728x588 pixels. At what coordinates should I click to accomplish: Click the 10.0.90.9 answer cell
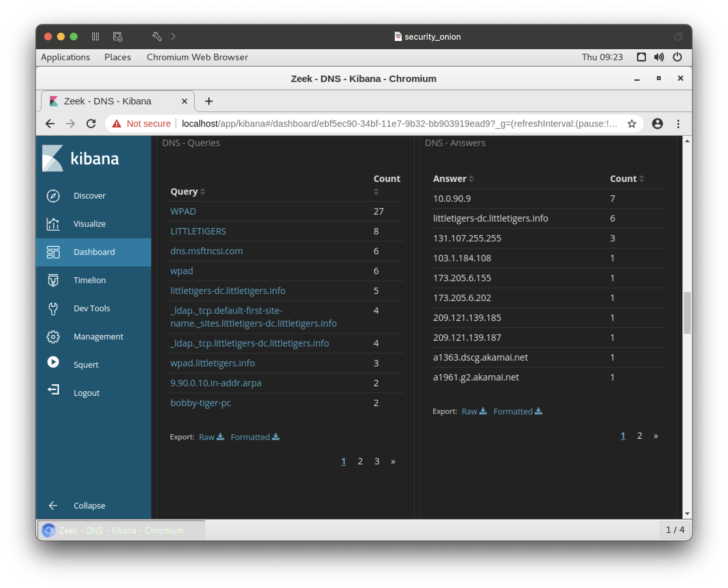(452, 199)
